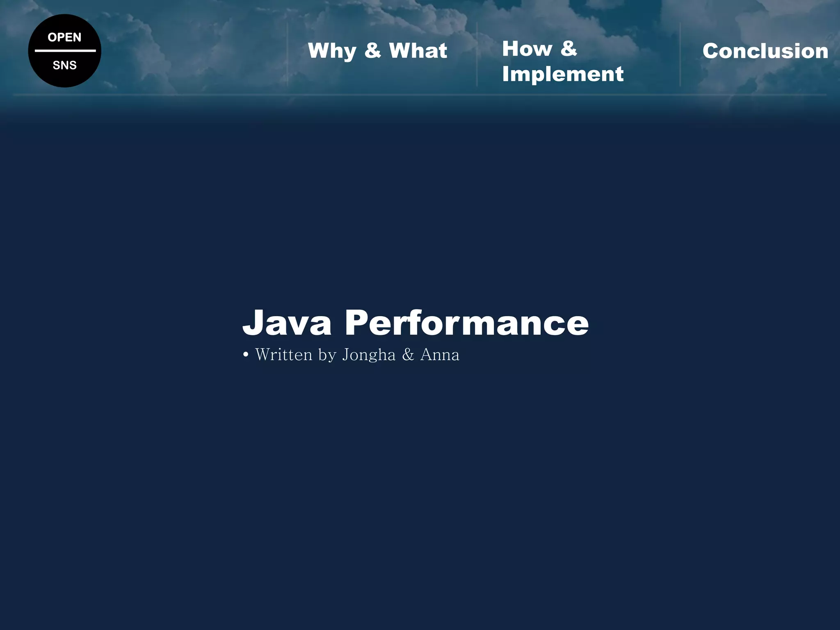
Task: Click the word Why in the header
Action: 332,51
